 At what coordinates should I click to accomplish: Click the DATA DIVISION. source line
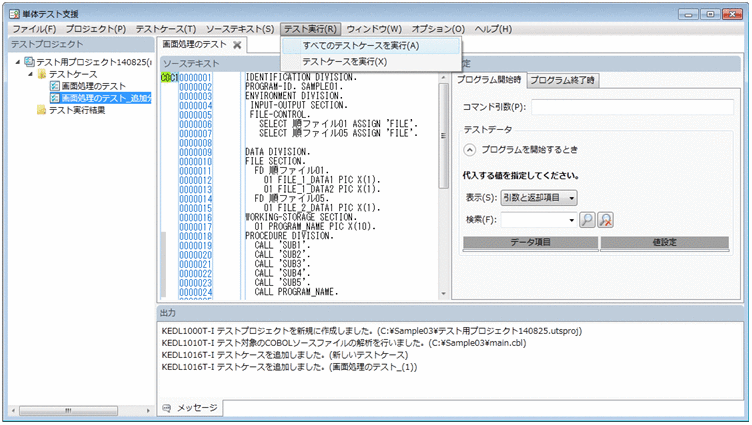coord(278,152)
